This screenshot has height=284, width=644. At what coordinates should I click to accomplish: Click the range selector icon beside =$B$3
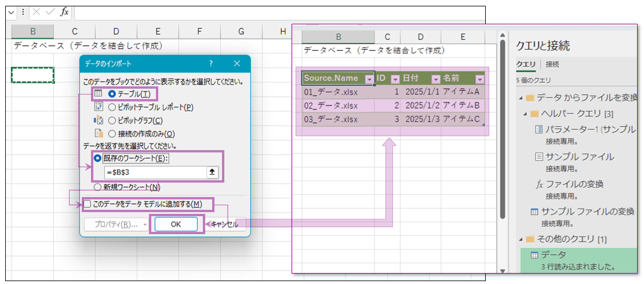click(212, 172)
